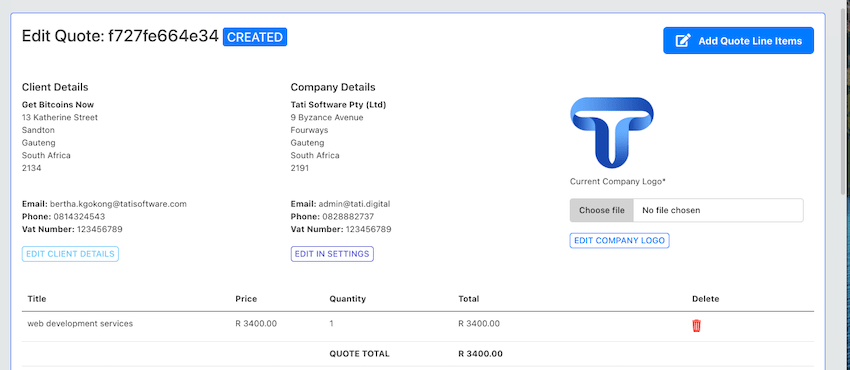
Task: Click the Quantity column header
Action: click(x=347, y=298)
